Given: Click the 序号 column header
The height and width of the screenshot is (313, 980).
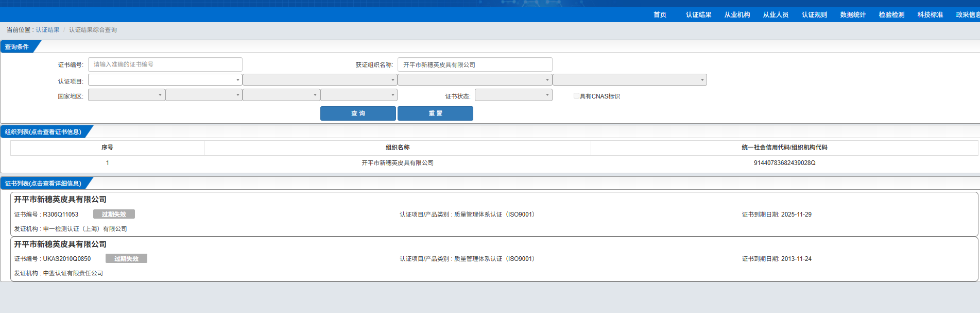Looking at the screenshot, I should [x=107, y=147].
